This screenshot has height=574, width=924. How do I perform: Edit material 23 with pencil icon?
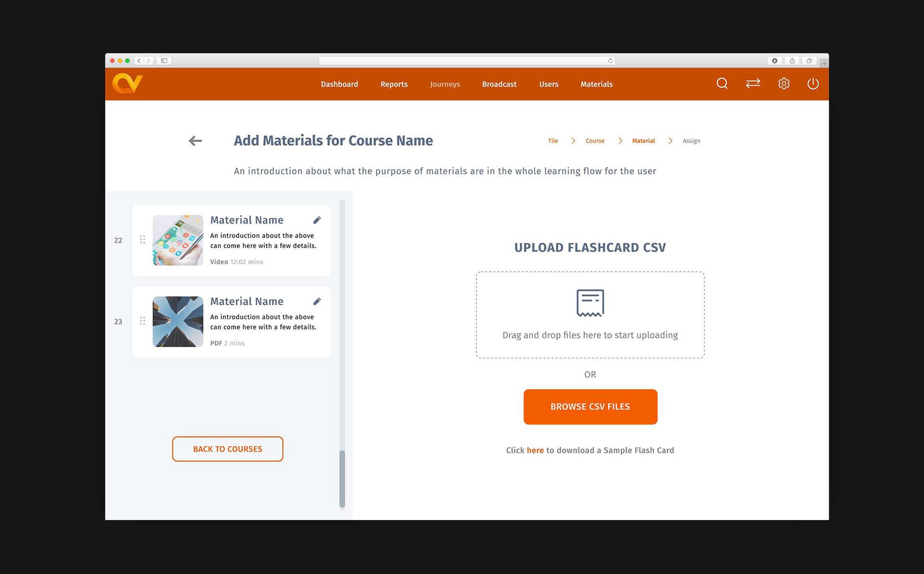[317, 301]
